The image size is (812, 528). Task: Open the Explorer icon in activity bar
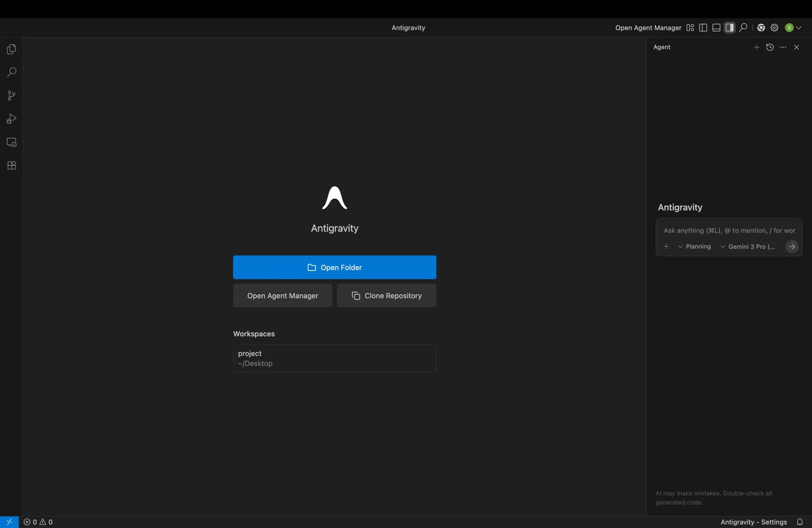11,49
